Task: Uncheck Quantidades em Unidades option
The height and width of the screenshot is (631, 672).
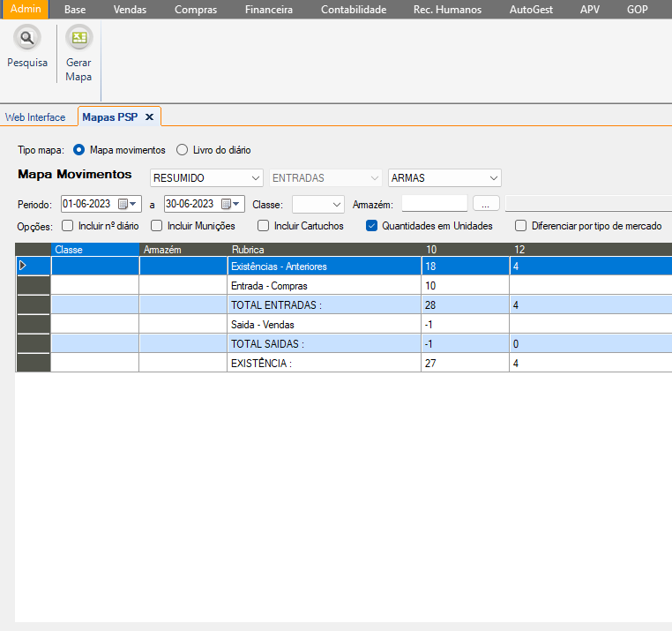Action: click(371, 226)
